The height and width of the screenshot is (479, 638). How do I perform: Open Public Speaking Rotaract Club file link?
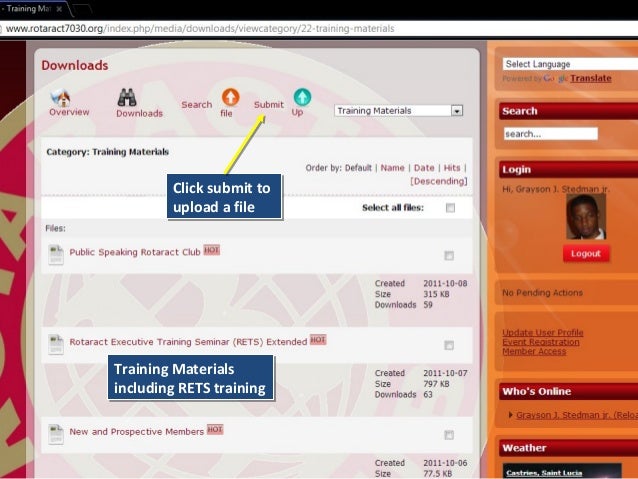coord(135,252)
